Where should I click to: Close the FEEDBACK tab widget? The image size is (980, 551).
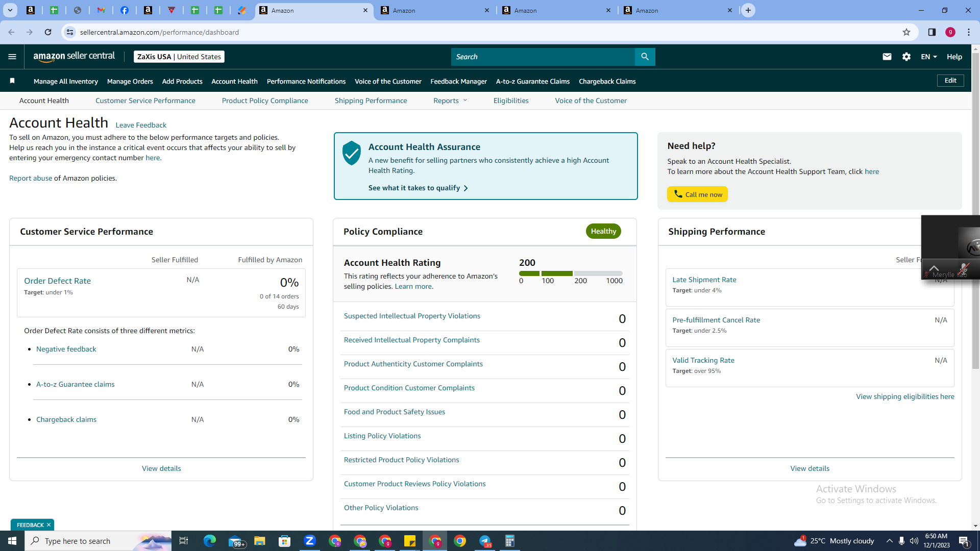click(x=49, y=525)
